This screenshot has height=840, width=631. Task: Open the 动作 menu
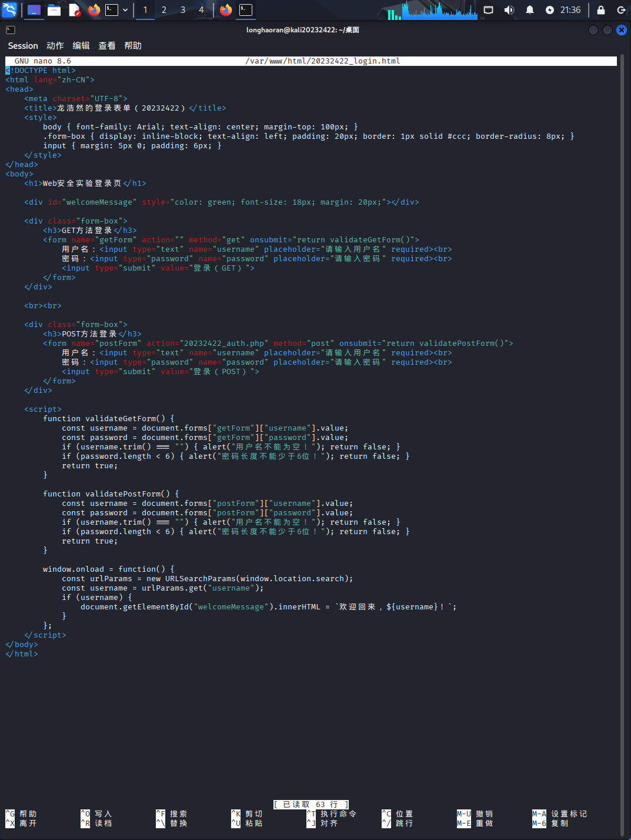55,46
